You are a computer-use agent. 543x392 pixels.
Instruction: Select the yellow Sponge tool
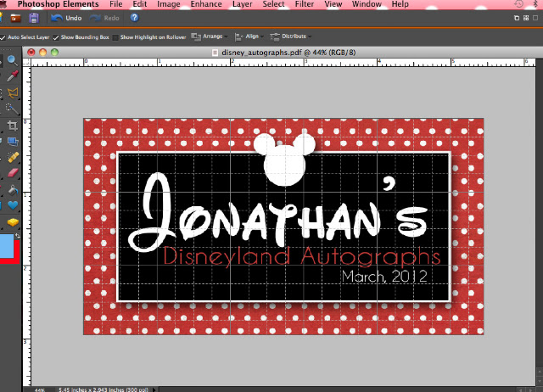point(13,222)
